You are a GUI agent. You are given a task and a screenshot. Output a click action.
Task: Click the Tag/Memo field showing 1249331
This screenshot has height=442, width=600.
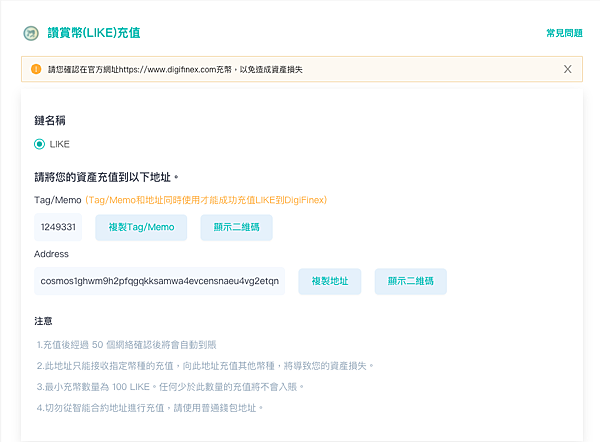(58, 227)
